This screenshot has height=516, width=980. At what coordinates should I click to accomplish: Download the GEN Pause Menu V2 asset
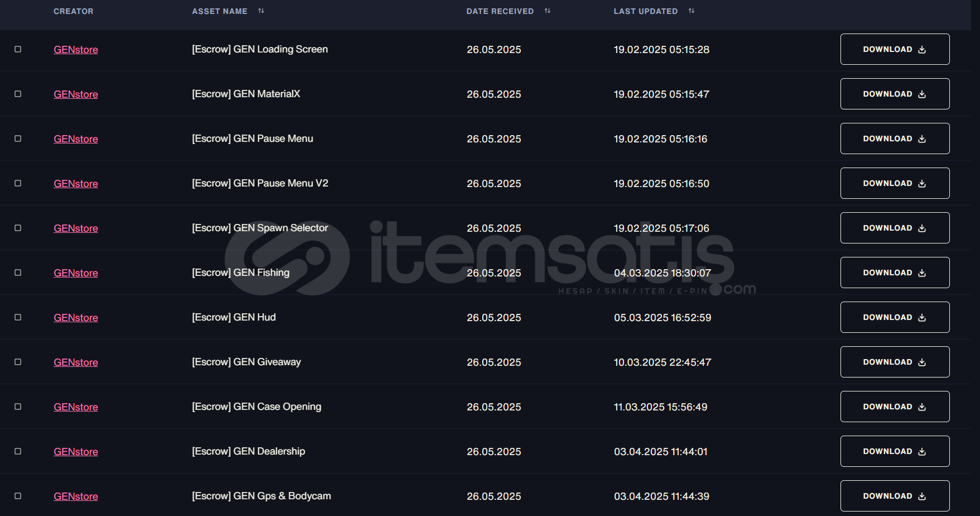(895, 183)
